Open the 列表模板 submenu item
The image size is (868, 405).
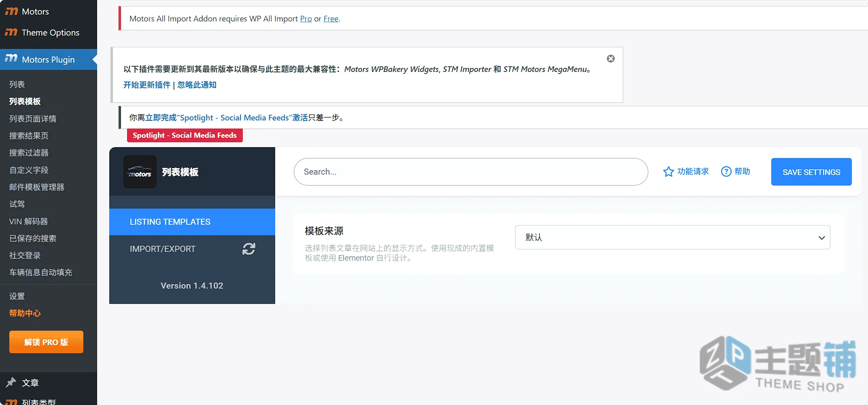click(x=25, y=101)
